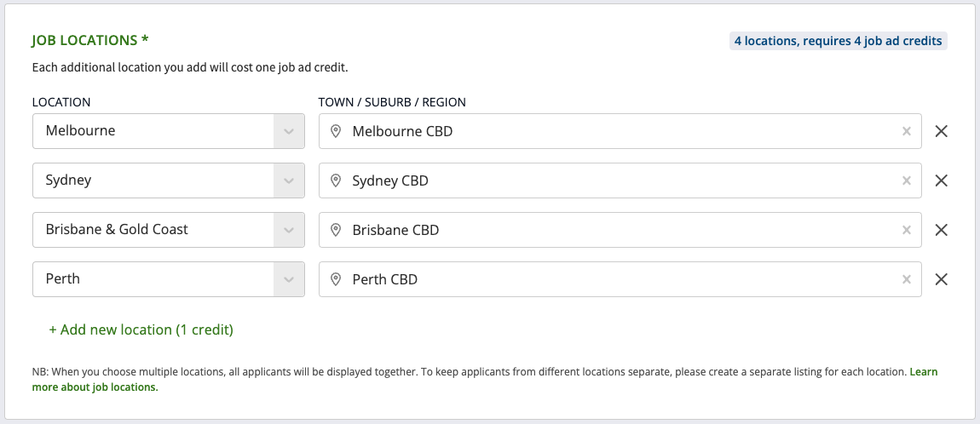Click the map pin in Melbourne CBD field
980x424 pixels.
[336, 131]
